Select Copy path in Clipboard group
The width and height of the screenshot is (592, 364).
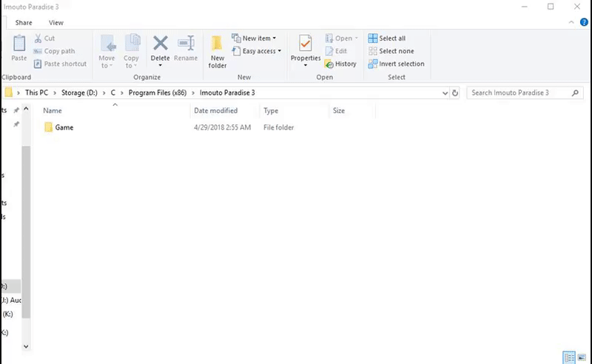point(54,51)
